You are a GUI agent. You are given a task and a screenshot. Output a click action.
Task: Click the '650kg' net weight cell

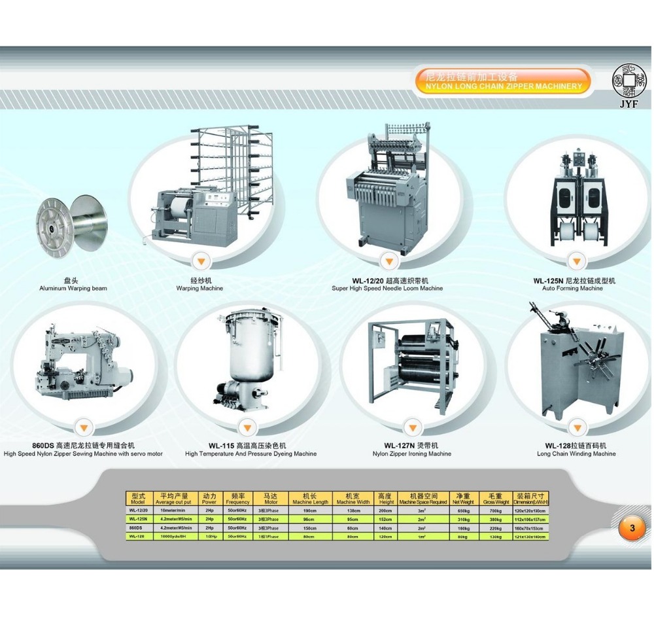(463, 510)
